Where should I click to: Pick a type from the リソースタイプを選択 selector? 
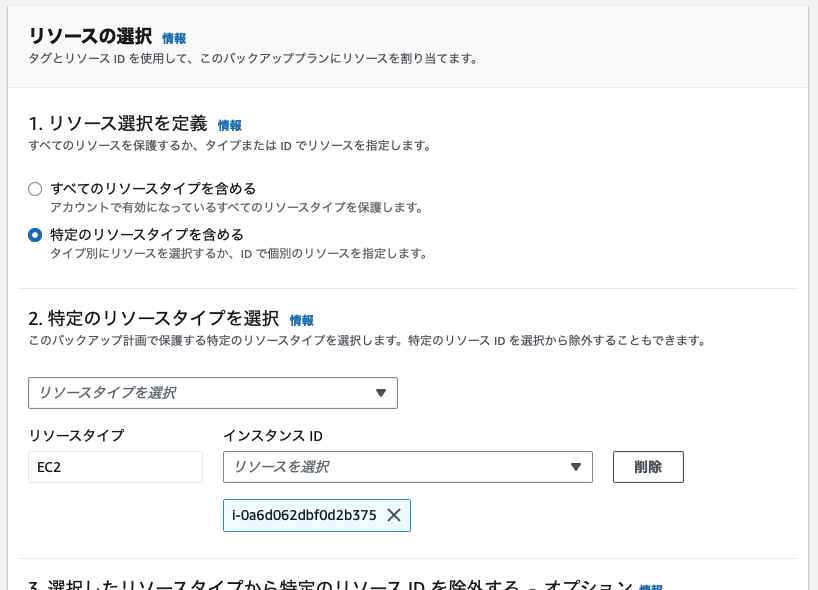coord(213,393)
